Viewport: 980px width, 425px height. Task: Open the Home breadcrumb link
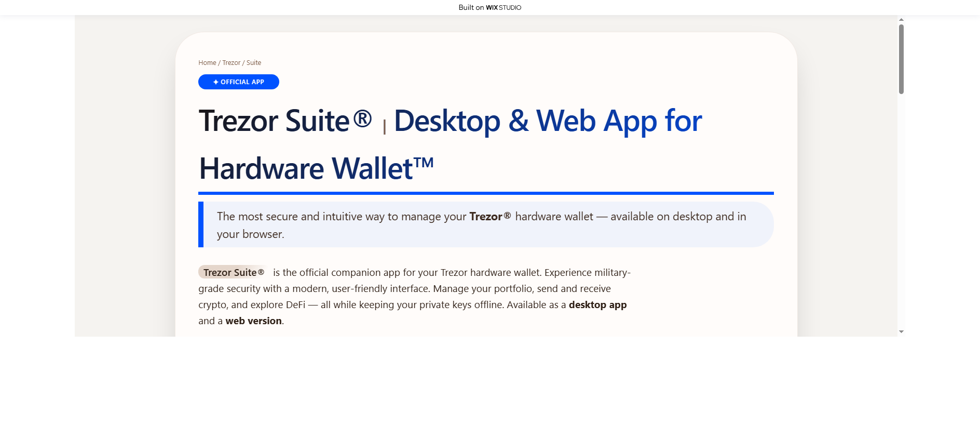coord(207,63)
